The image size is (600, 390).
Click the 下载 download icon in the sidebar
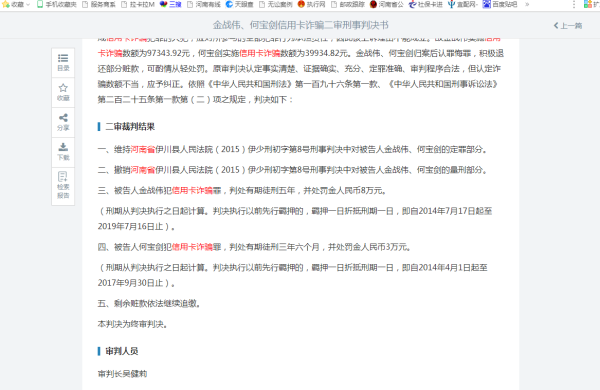[x=63, y=152]
